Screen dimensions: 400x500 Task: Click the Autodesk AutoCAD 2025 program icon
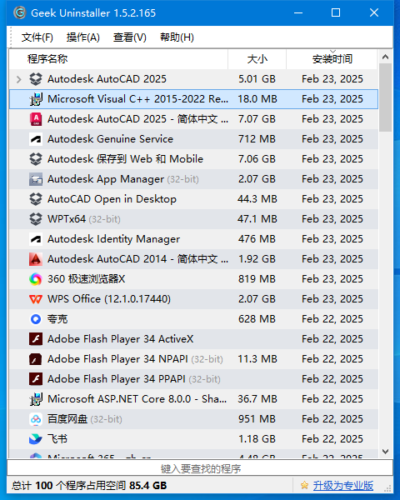point(36,79)
